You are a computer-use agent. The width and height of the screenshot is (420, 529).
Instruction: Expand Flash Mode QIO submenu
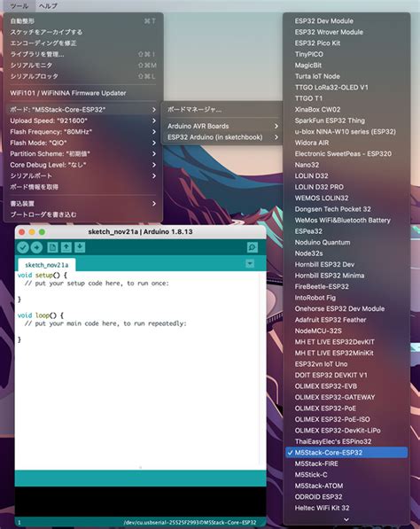click(x=83, y=143)
